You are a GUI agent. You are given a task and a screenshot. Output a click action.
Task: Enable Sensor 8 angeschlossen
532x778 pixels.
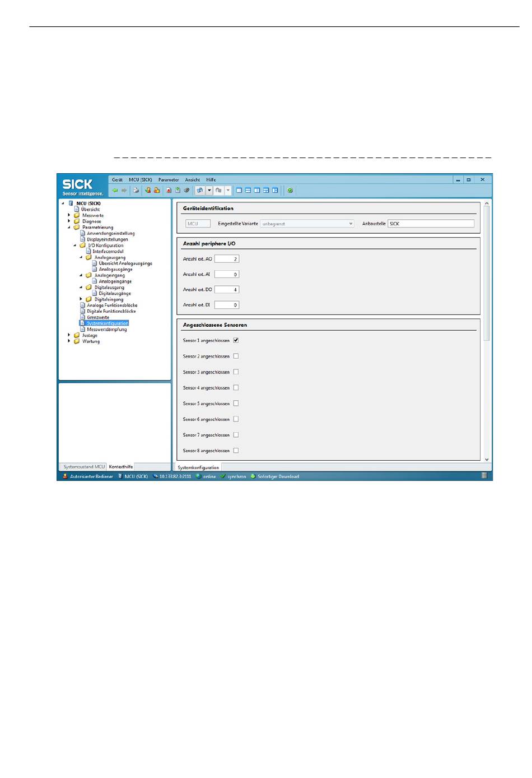point(236,450)
